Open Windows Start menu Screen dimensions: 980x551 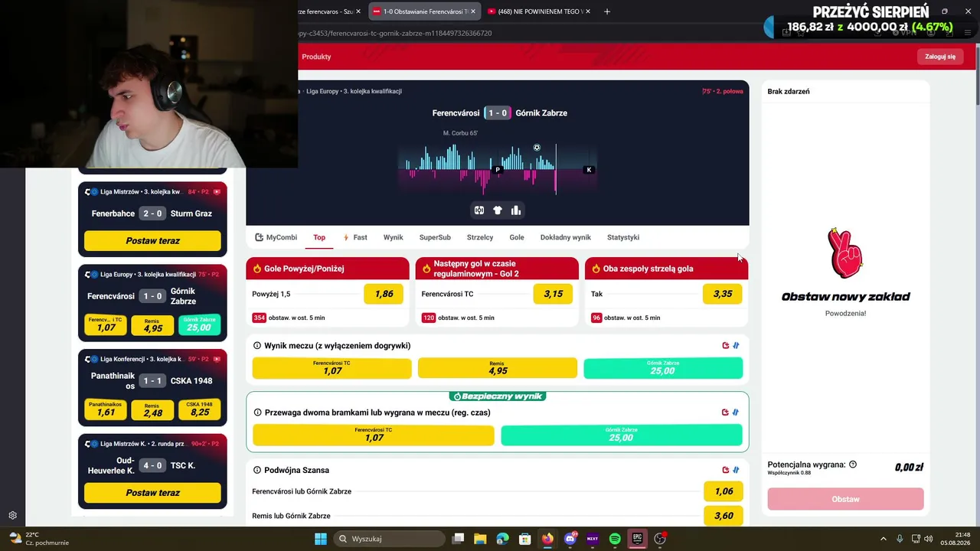321,539
